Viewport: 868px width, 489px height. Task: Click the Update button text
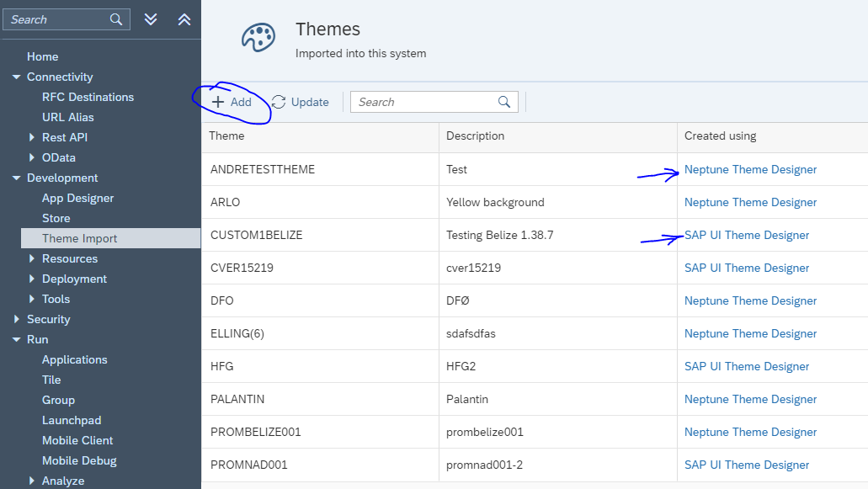(310, 102)
